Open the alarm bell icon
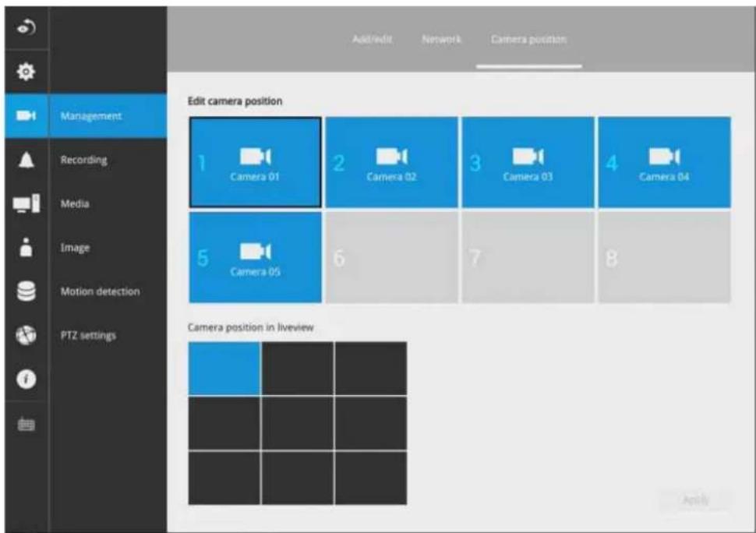This screenshot has height=533, width=756. pyautogui.click(x=26, y=160)
